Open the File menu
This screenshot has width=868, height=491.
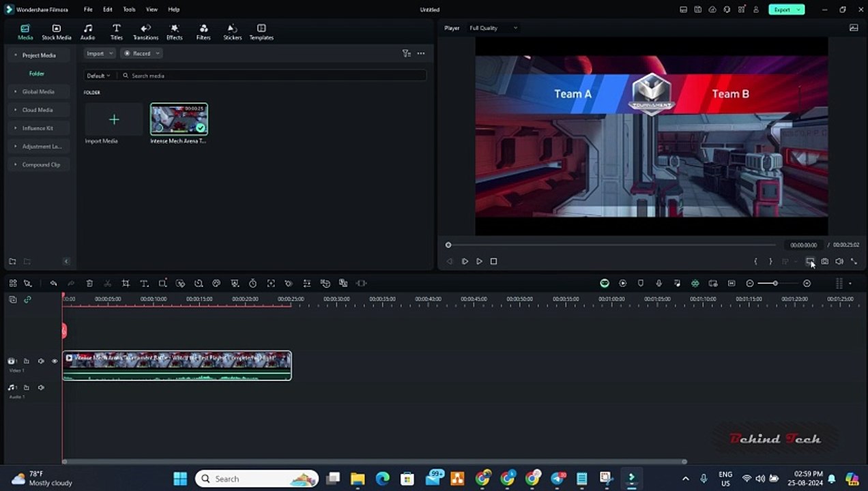88,10
